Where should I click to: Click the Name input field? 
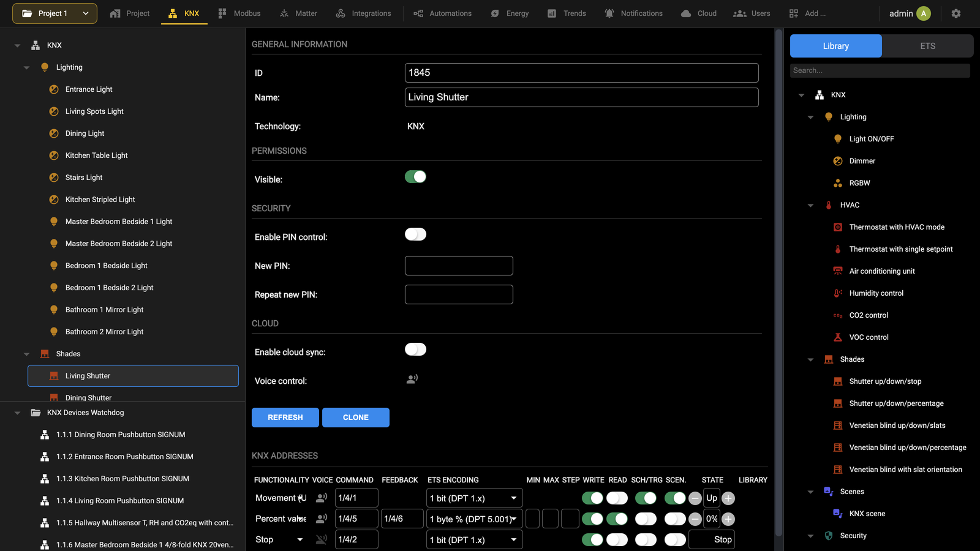(x=582, y=97)
